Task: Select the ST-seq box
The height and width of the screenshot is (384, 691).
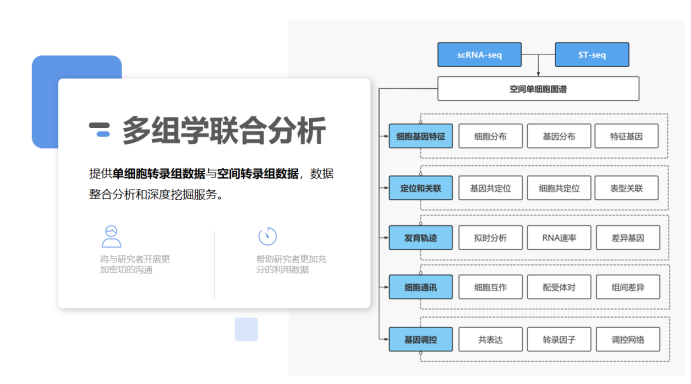Action: pyautogui.click(x=592, y=55)
